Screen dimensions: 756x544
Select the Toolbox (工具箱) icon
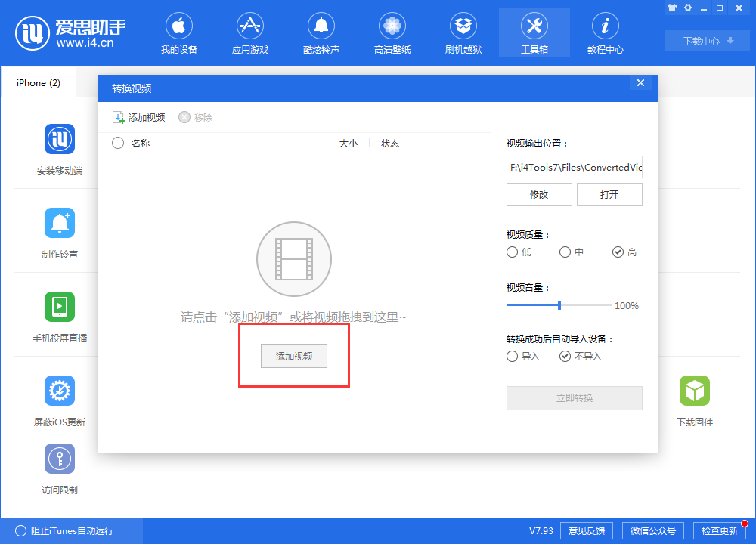click(x=534, y=32)
